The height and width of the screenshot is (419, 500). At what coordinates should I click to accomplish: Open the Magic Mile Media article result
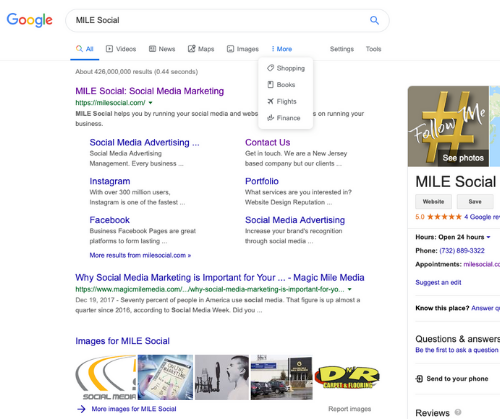tap(220, 278)
